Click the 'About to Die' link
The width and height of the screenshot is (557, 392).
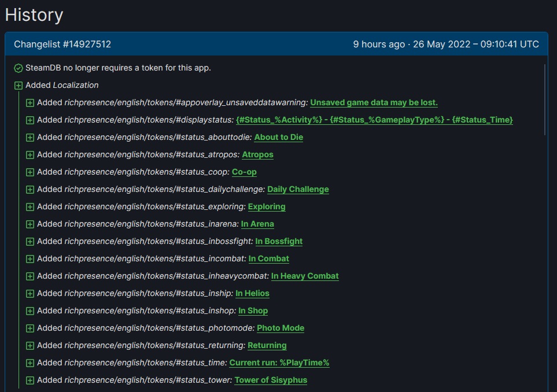[279, 138]
